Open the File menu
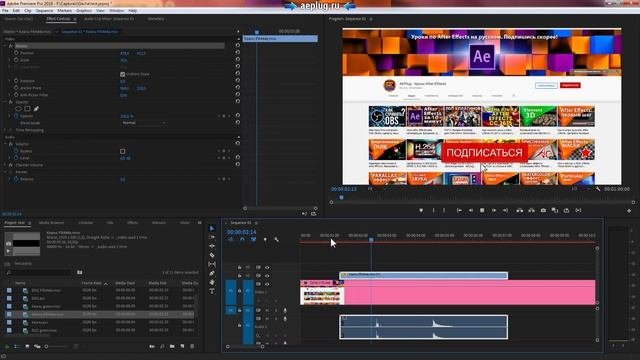This screenshot has width=640, height=360. 5,11
